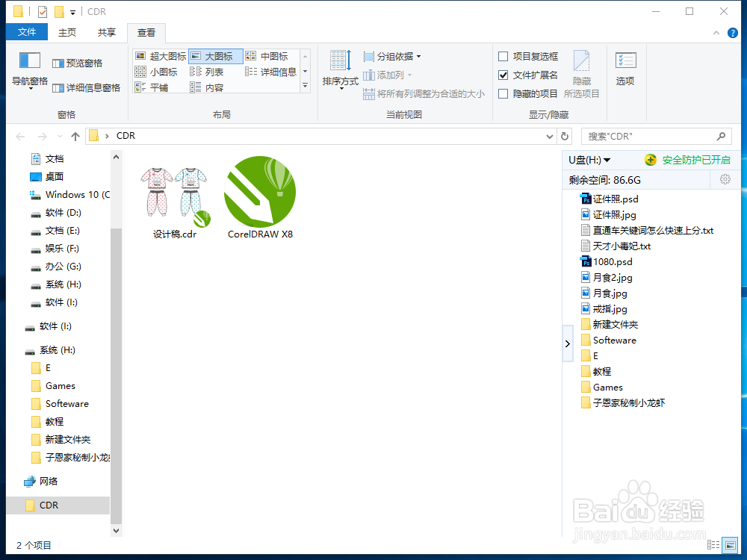Open the 办公 (G:) drive
Screen dimensions: 747x560
pyautogui.click(x=56, y=267)
